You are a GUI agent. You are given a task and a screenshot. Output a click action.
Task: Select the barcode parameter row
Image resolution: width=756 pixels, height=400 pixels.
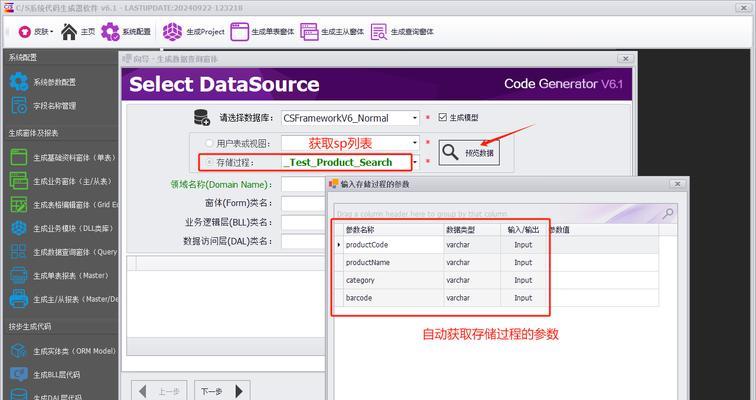pyautogui.click(x=497, y=298)
